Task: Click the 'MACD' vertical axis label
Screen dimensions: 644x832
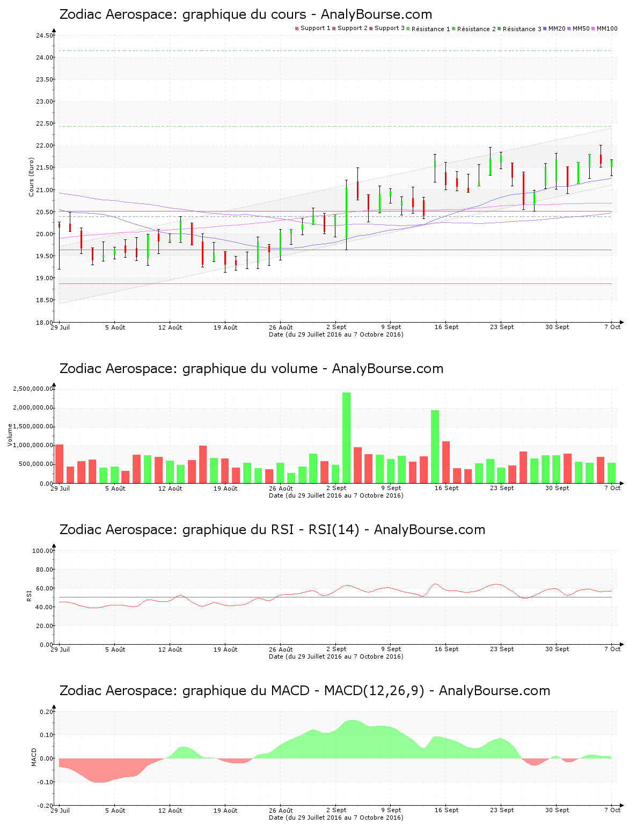Action: pyautogui.click(x=34, y=757)
